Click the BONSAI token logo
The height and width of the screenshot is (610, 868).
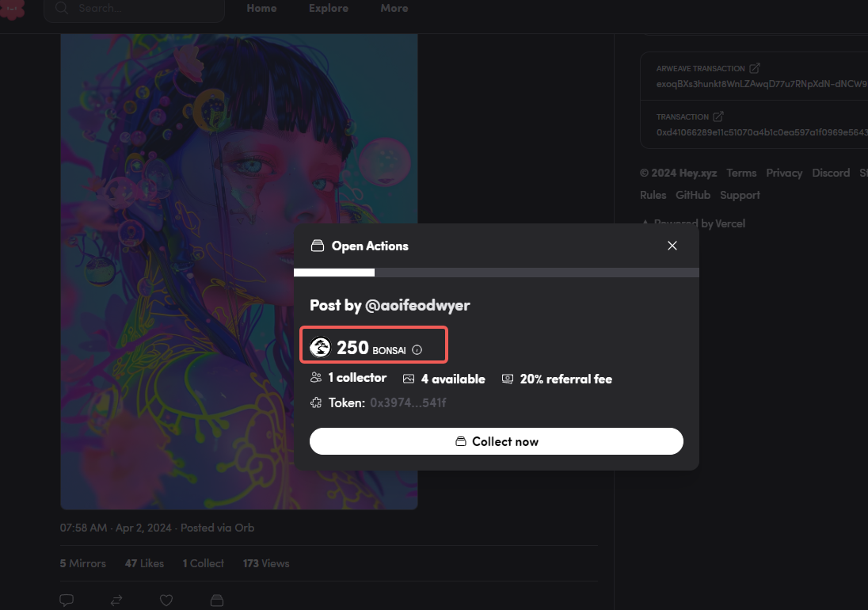coord(321,347)
